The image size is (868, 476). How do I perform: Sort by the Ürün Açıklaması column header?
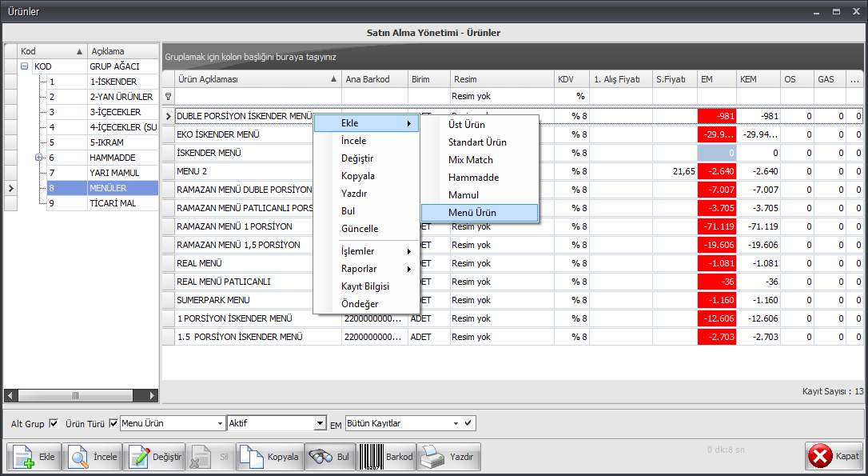pos(258,79)
